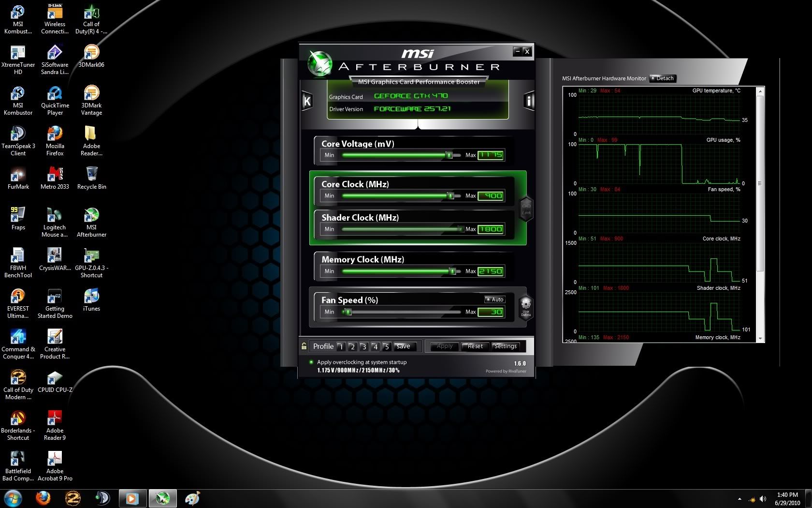Screen dimensions: 812x508
Task: Select profile slot 5
Action: pos(387,346)
